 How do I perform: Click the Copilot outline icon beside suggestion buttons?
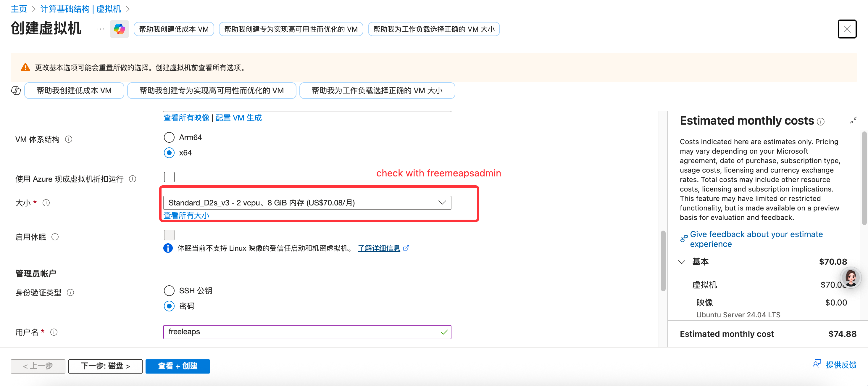[x=16, y=90]
